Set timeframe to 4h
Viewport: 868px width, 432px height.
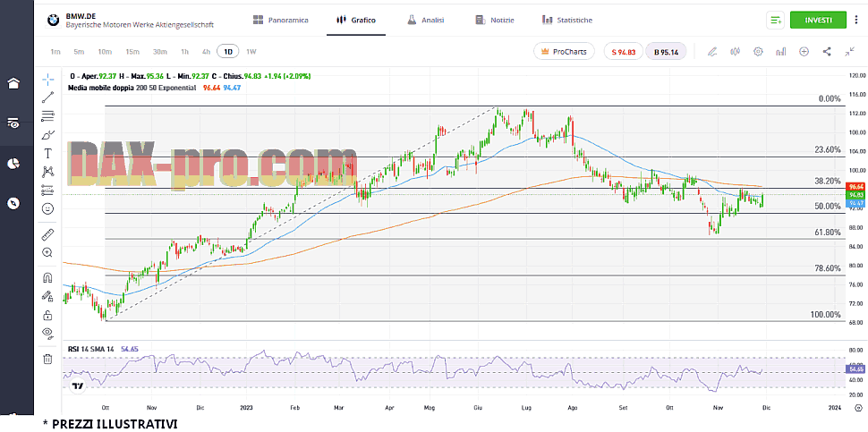coord(206,52)
